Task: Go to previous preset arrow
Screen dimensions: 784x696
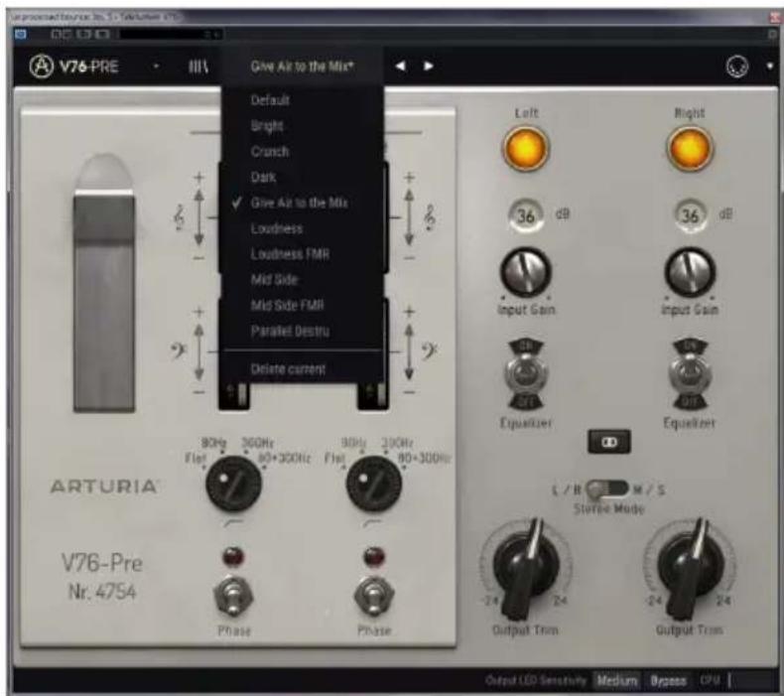Action: click(x=400, y=67)
